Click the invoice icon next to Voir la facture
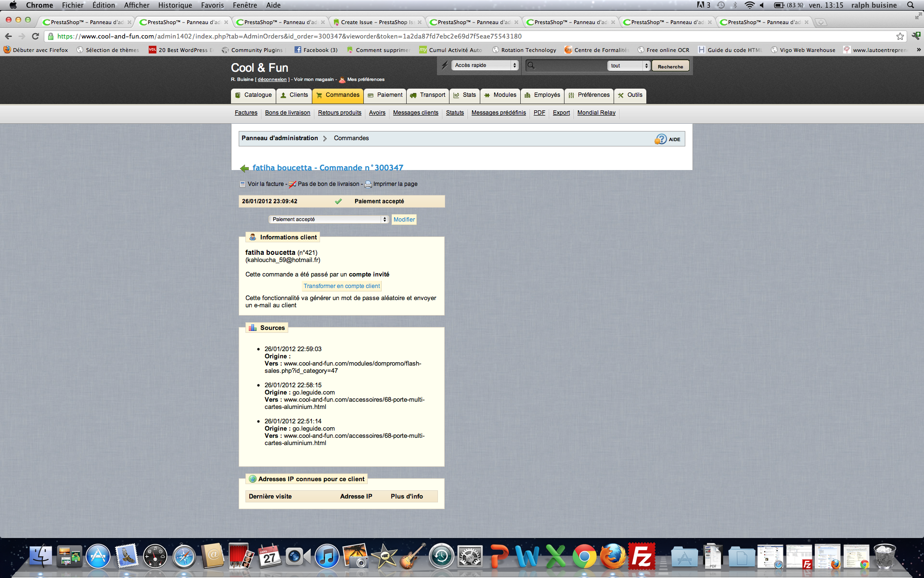The height and width of the screenshot is (578, 924). 243,184
